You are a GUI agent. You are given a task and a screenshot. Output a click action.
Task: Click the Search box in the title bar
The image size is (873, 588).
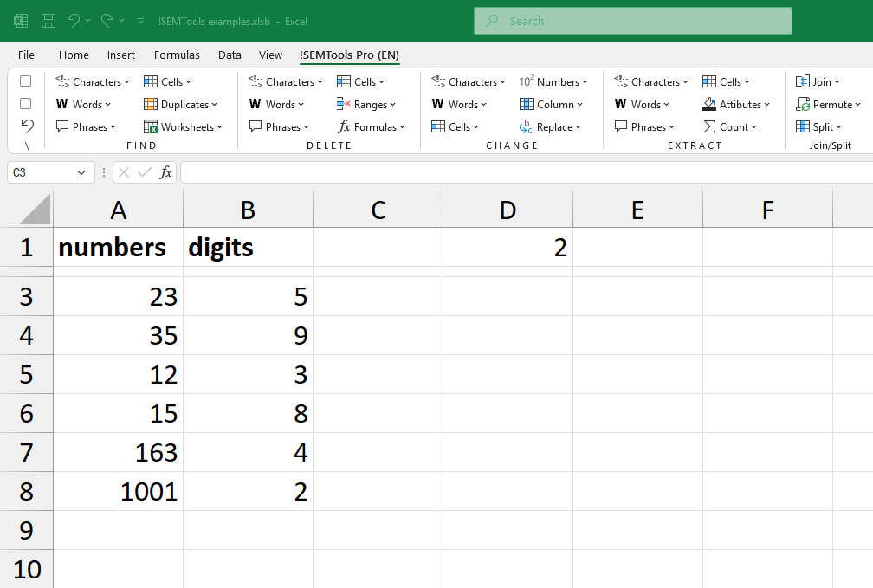click(x=632, y=20)
